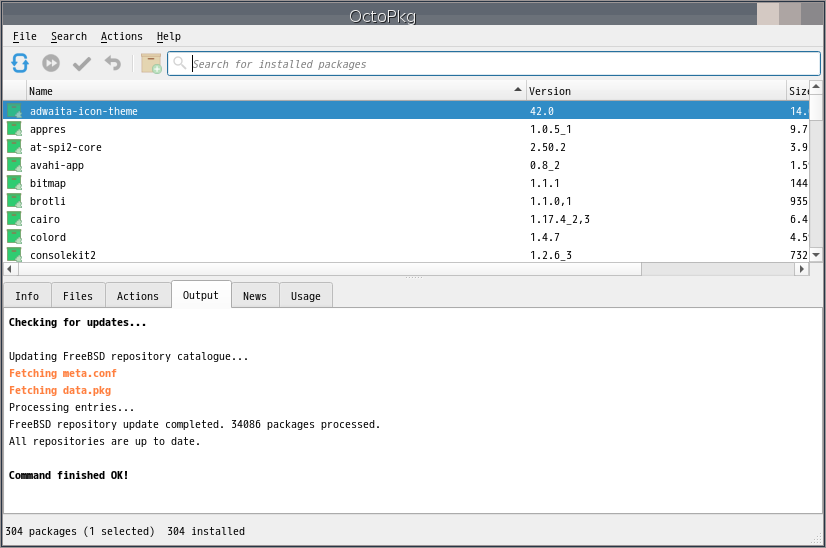The image size is (826, 548).
Task: Select the colord package
Action: click(x=406, y=237)
